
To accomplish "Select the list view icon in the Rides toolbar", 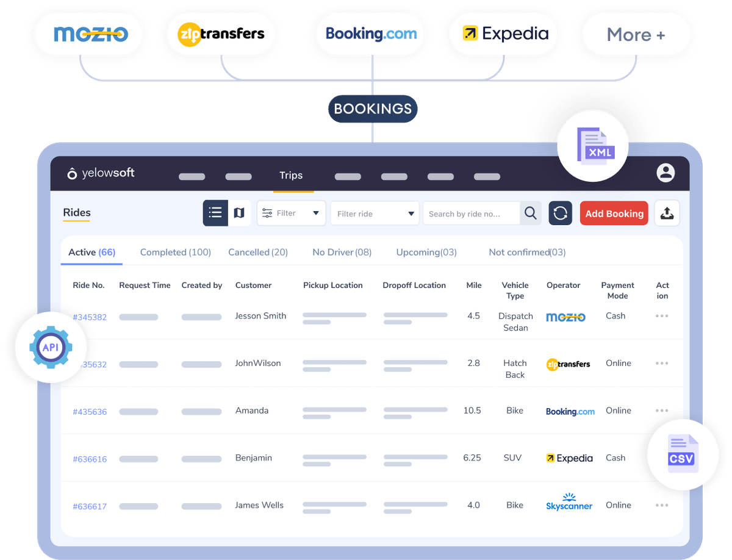I will [215, 213].
